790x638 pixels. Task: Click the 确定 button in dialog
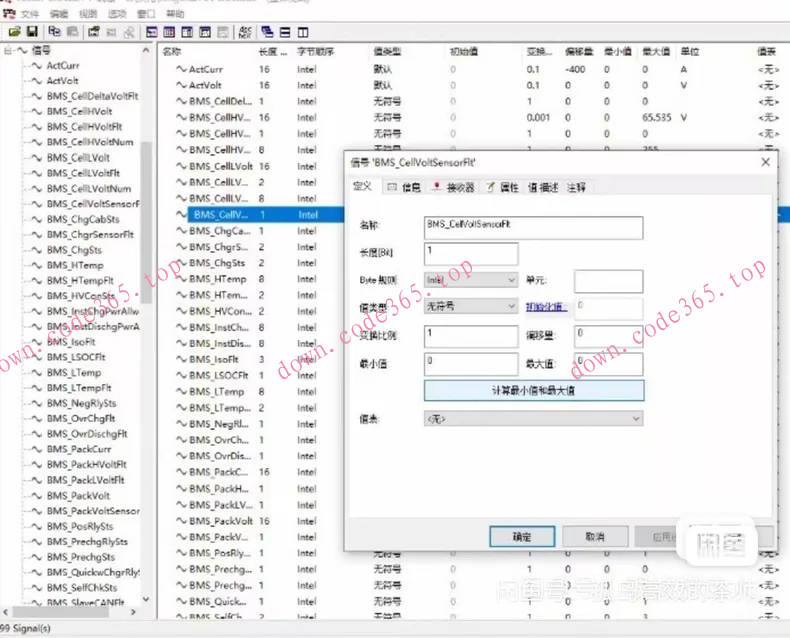coord(522,537)
